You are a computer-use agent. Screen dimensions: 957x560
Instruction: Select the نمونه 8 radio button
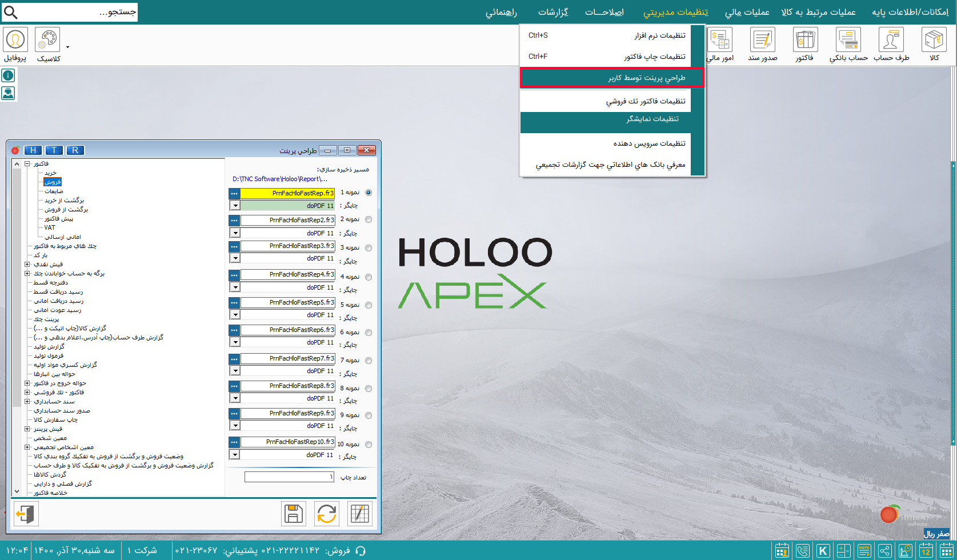click(369, 389)
